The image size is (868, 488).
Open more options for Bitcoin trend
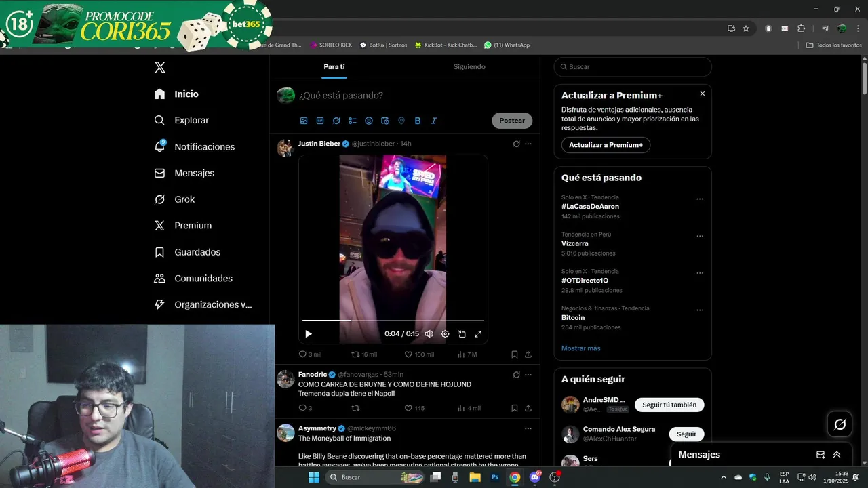click(x=700, y=310)
